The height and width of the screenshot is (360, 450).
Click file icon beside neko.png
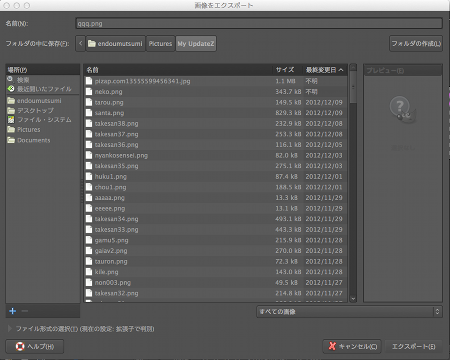(x=89, y=92)
